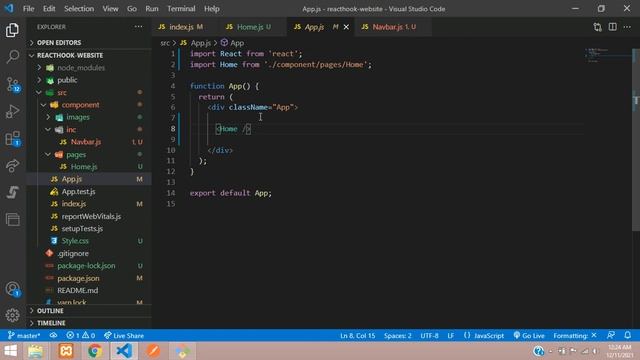
Task: Collapse the pages folder
Action: (x=89, y=155)
